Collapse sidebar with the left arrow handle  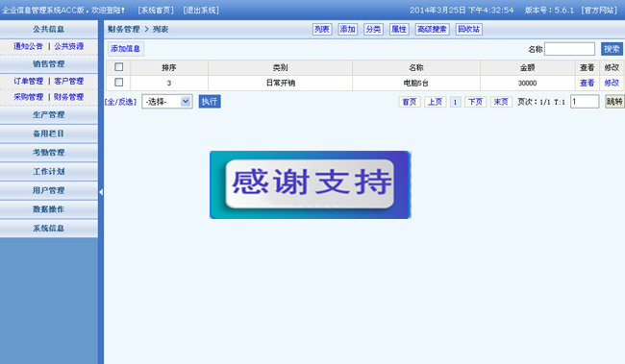click(x=101, y=192)
